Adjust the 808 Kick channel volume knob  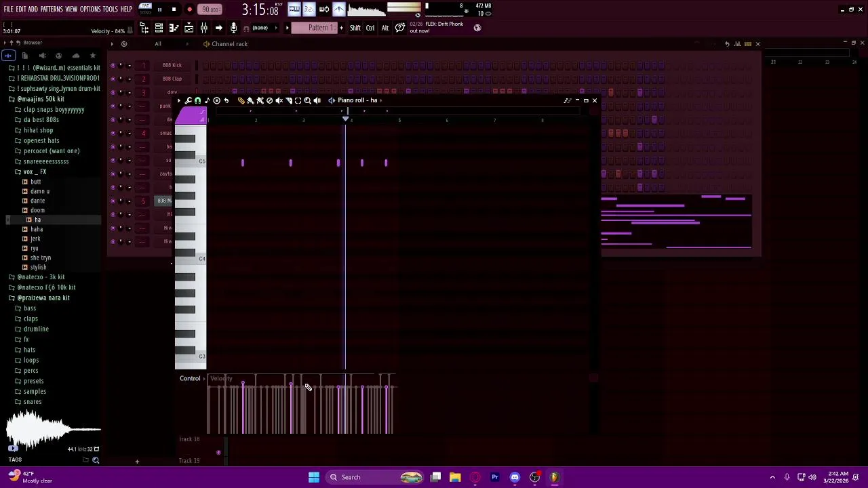click(x=129, y=65)
